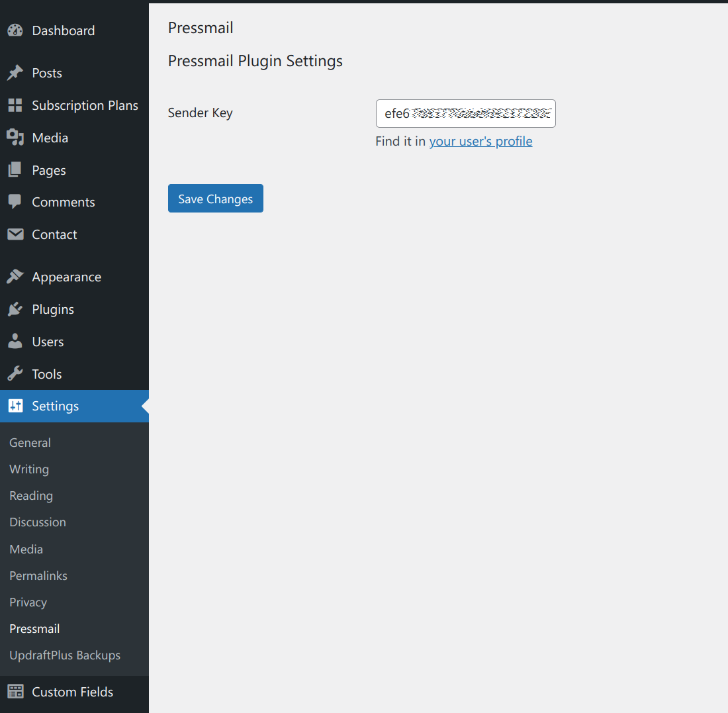
Task: Click the "Pressmail" page title
Action: [201, 28]
